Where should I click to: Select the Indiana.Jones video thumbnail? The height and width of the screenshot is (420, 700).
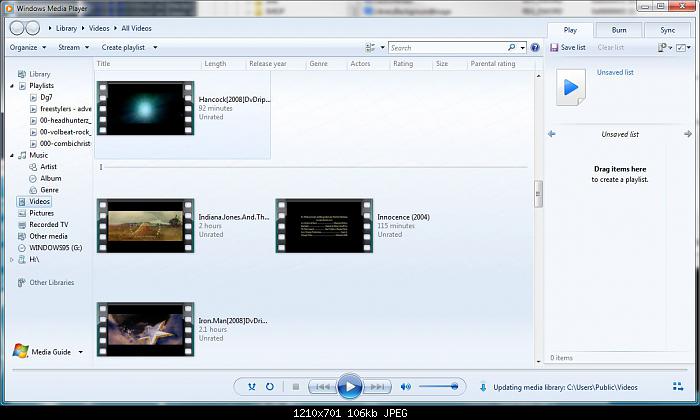(x=146, y=226)
